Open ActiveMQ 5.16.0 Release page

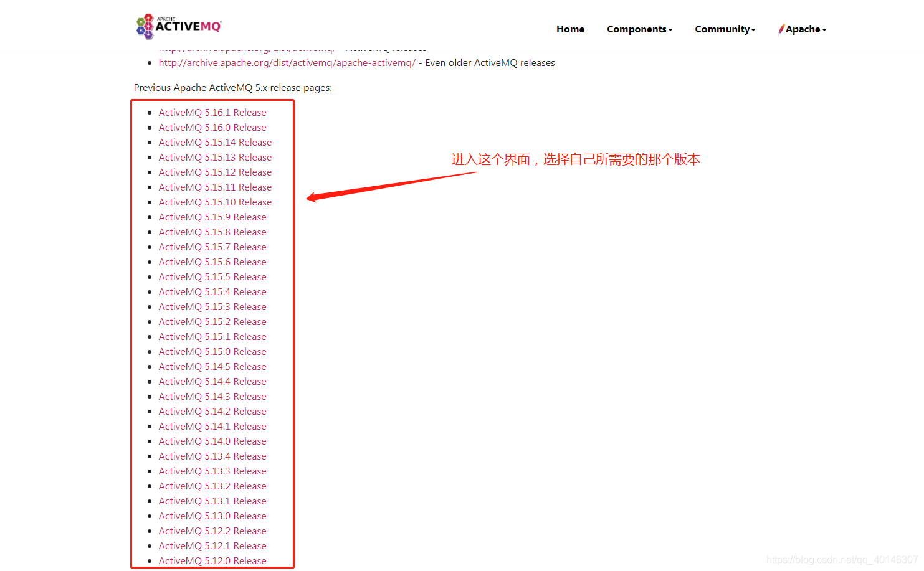pyautogui.click(x=212, y=128)
